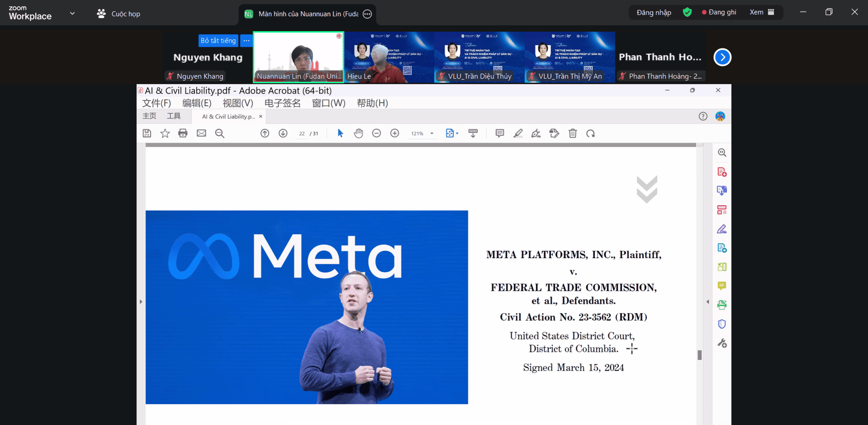Viewport: 868px width, 425px height.
Task: Open the sidebar search magnifier tool
Action: click(x=722, y=153)
